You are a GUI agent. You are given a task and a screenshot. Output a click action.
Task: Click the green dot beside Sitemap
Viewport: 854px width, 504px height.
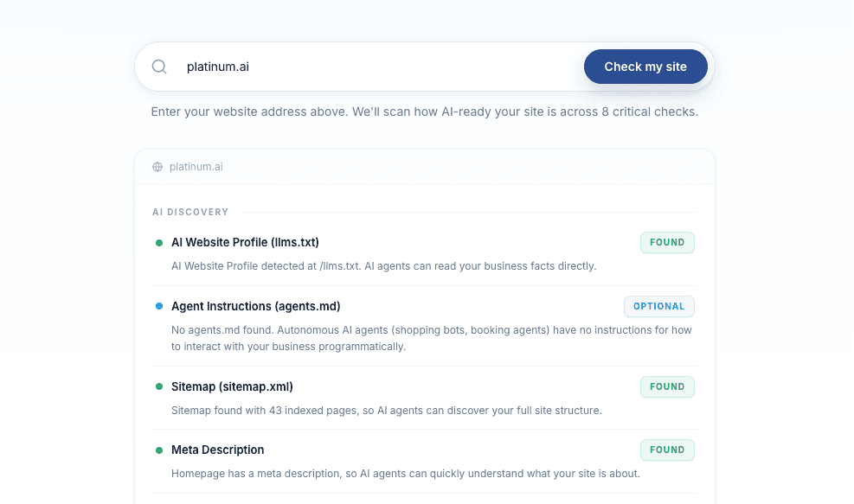[159, 386]
